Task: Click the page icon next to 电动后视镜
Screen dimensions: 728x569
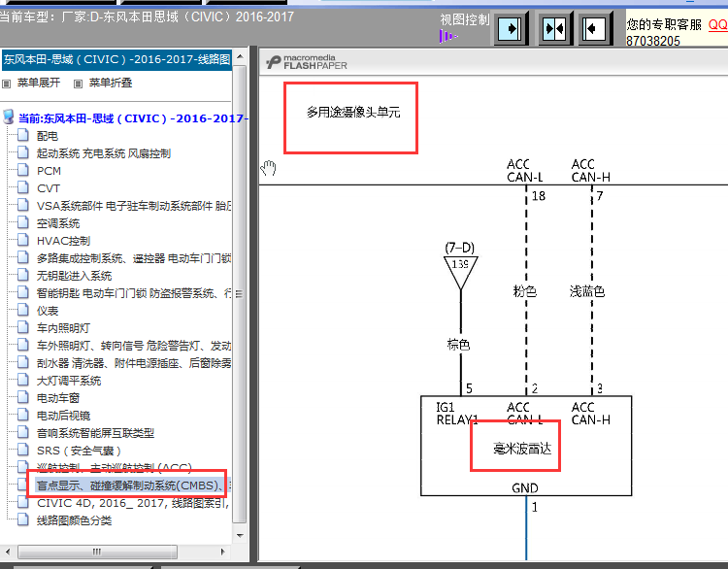Action: (x=23, y=415)
